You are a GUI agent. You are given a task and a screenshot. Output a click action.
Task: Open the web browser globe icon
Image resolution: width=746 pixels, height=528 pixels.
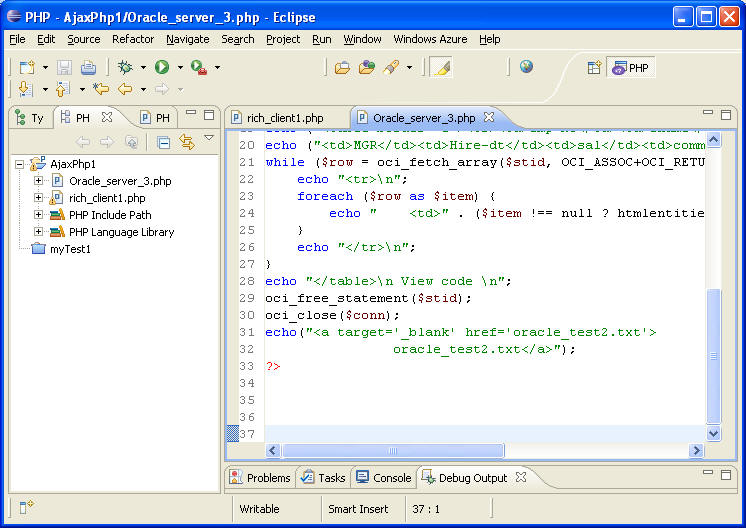point(526,67)
